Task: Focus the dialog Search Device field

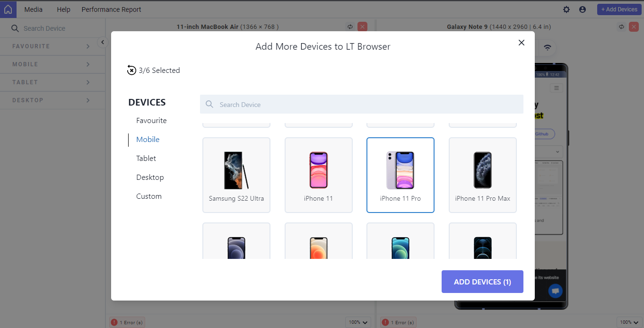Action: pos(362,105)
